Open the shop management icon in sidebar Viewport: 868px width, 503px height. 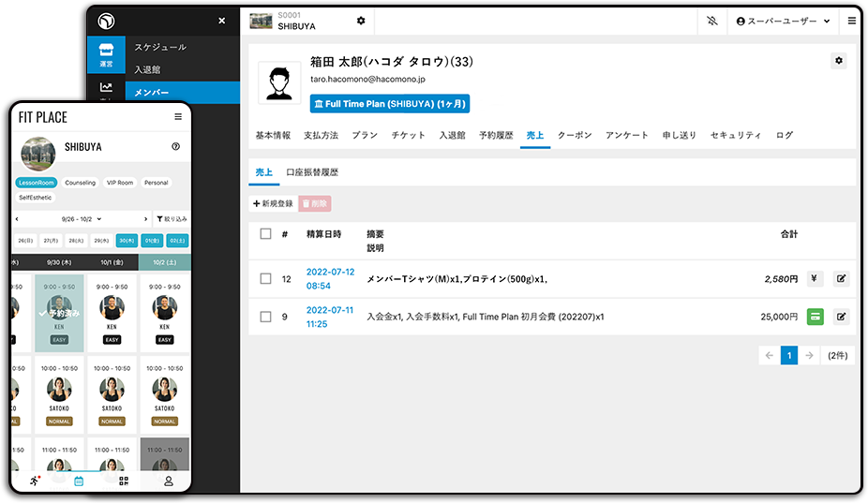pyautogui.click(x=106, y=54)
